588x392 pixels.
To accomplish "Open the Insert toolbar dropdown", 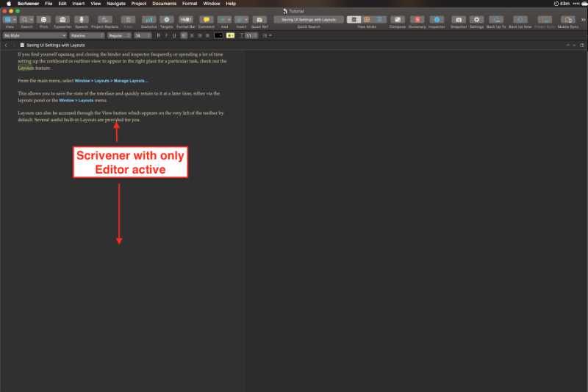I will [242, 20].
